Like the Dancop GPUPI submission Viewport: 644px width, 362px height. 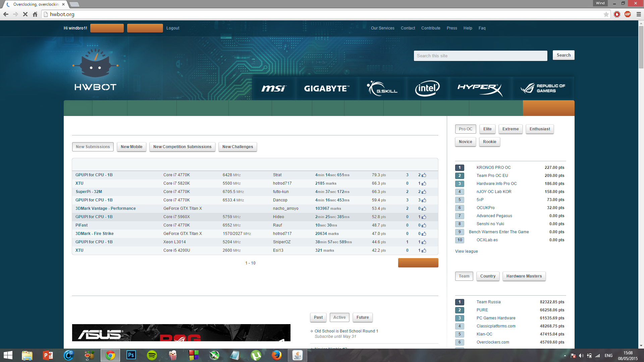click(424, 200)
